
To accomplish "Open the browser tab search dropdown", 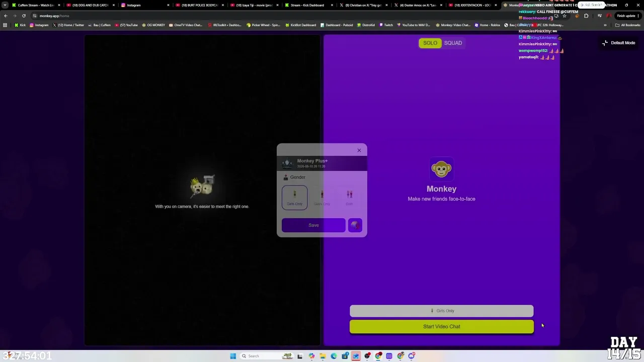I will (5, 5).
